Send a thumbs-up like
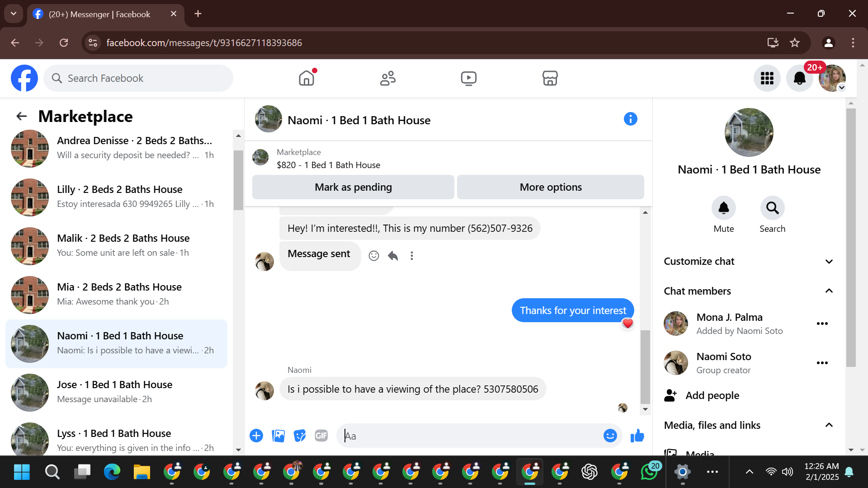 [637, 436]
